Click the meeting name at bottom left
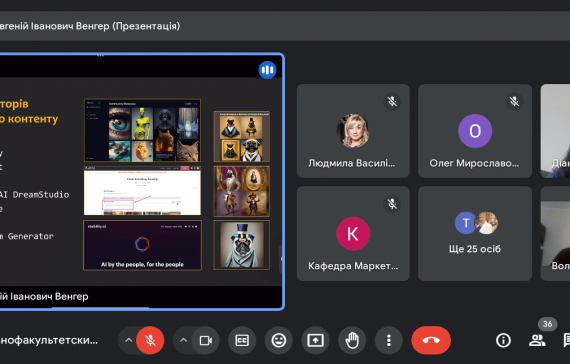This screenshot has width=570, height=364. tap(49, 340)
